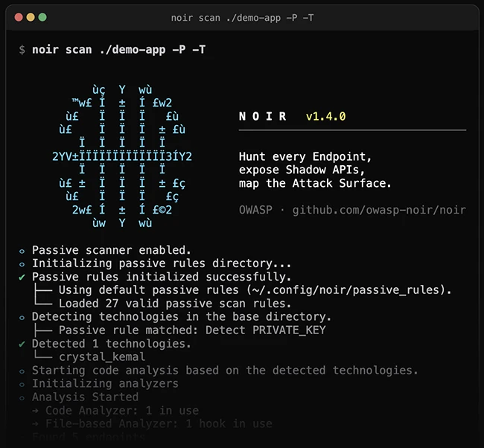This screenshot has width=484, height=448.
Task: Click 'Starting code analysis based on' line
Action: [x=225, y=371]
